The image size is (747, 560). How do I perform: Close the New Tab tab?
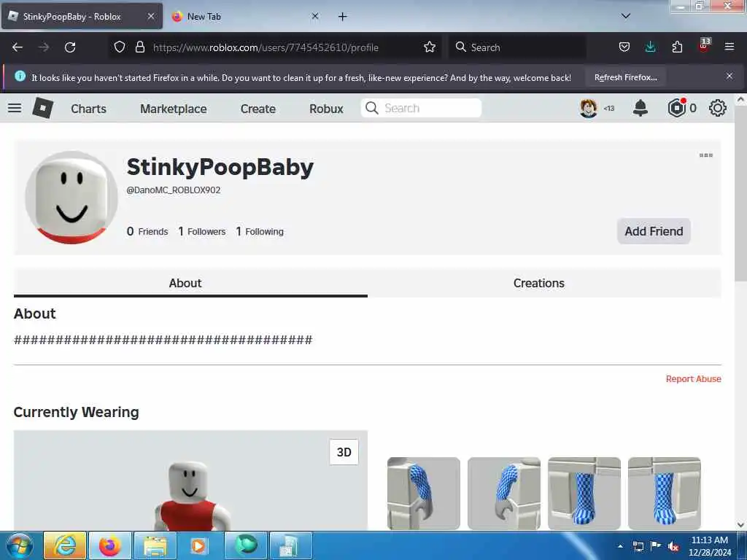(x=315, y=16)
